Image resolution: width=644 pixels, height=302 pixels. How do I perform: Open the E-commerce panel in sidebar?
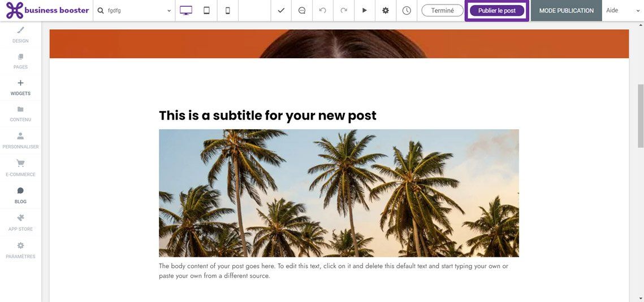point(20,168)
